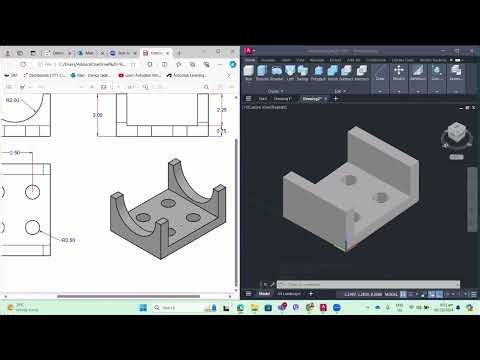The height and width of the screenshot is (360, 480).
Task: Select the Loft tool
Action: 290,73
